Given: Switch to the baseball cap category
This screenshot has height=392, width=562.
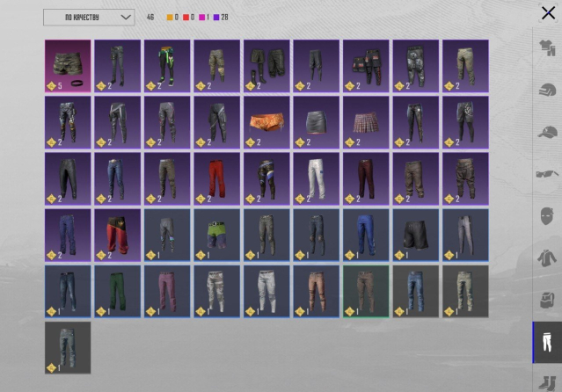Looking at the screenshot, I should [547, 132].
